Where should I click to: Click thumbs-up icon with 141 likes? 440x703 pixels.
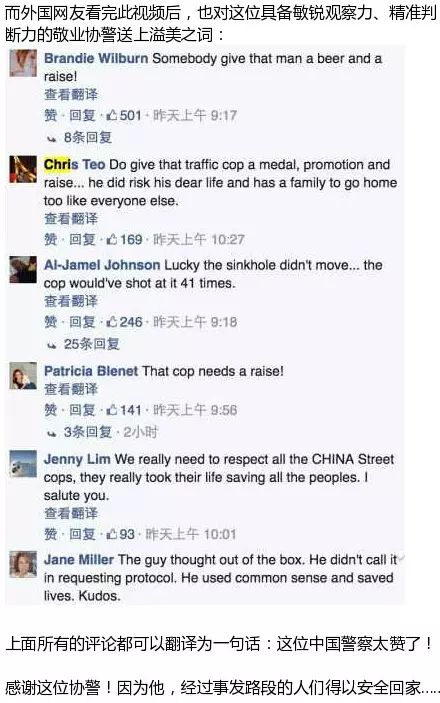112,409
